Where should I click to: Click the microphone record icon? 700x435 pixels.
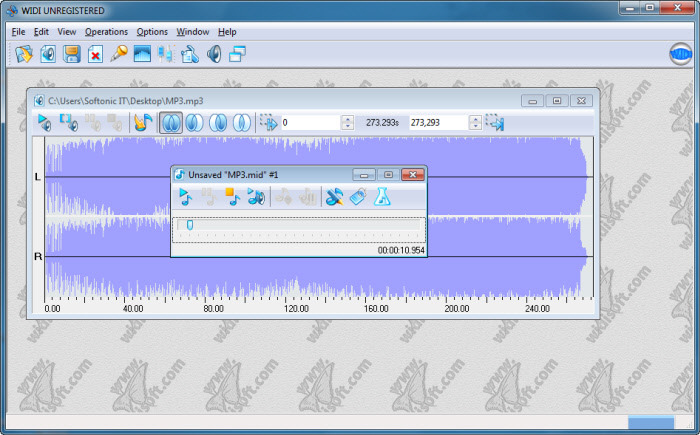[119, 54]
